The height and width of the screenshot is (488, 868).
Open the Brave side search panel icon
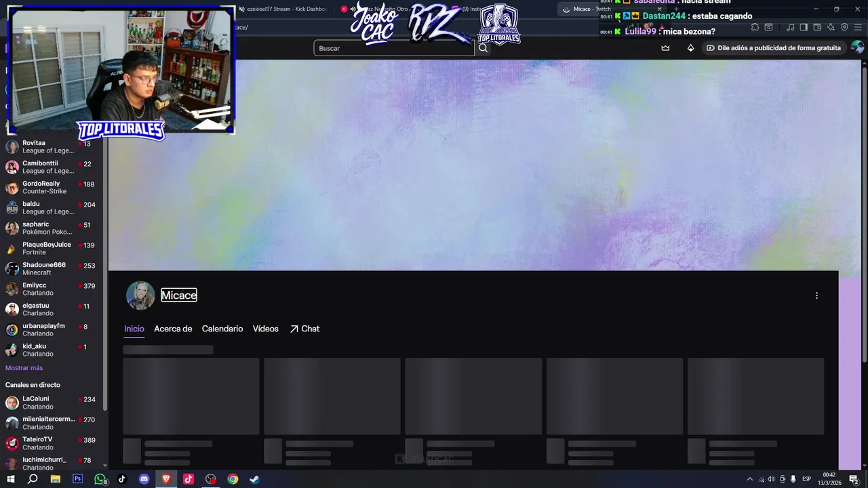[768, 27]
